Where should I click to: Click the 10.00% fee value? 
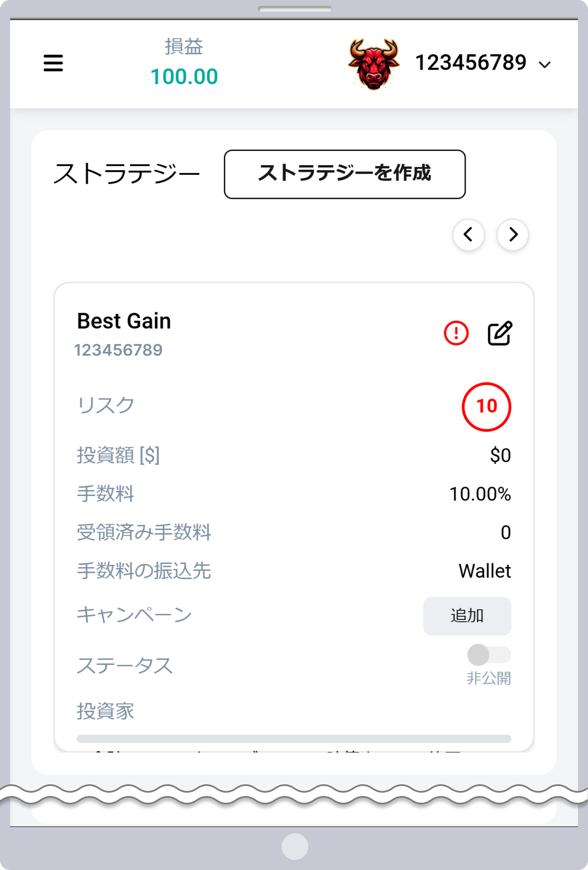(x=480, y=494)
